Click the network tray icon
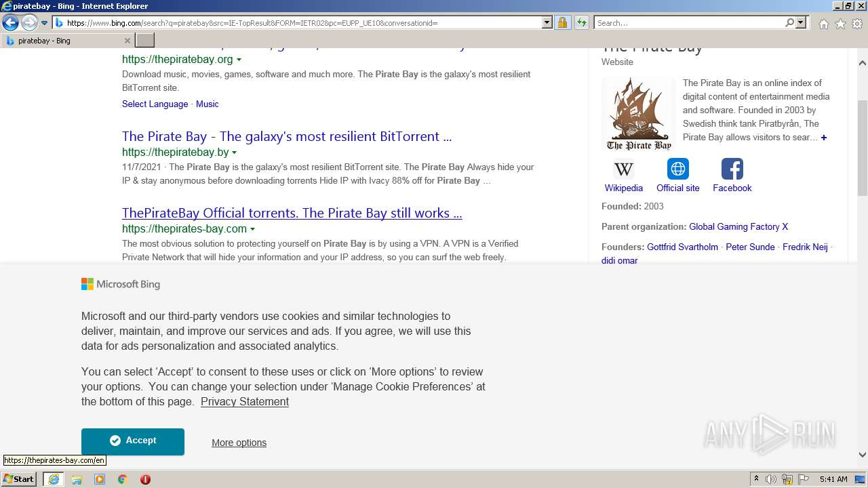868x488 pixels. click(787, 479)
